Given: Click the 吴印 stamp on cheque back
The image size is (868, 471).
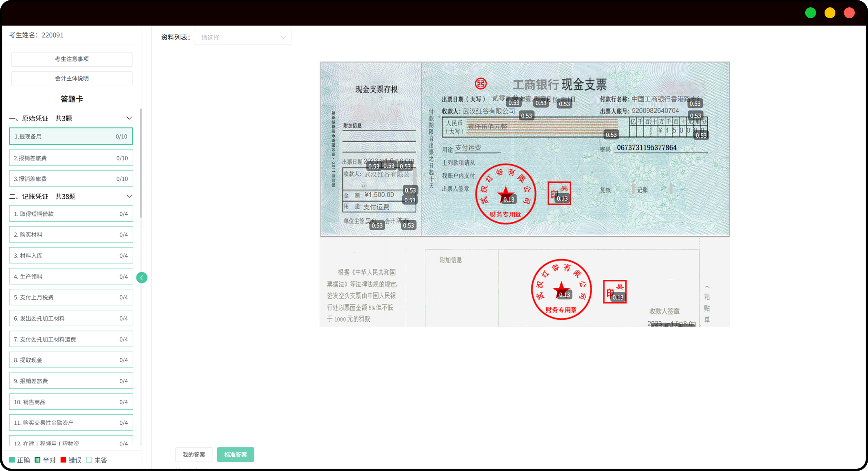Looking at the screenshot, I should tap(615, 292).
